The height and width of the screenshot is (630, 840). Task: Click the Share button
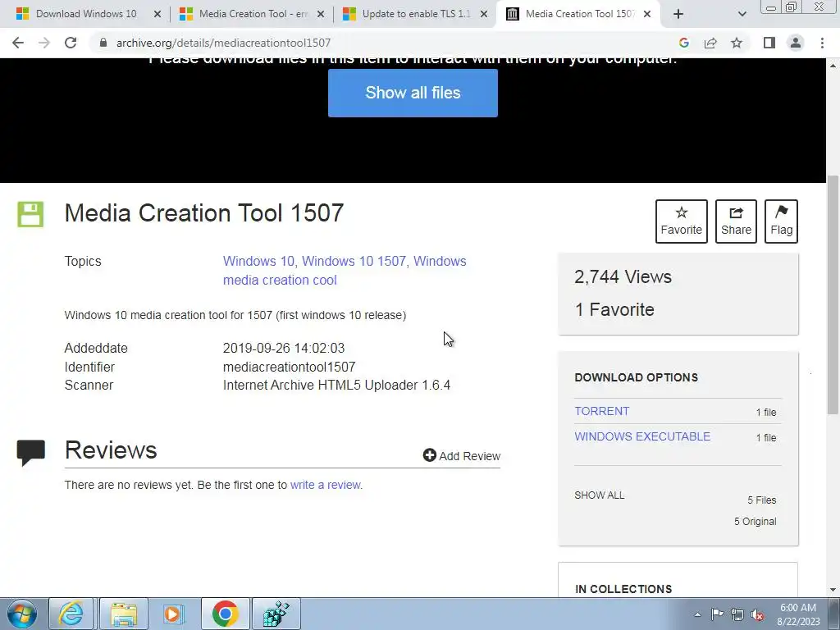(736, 221)
